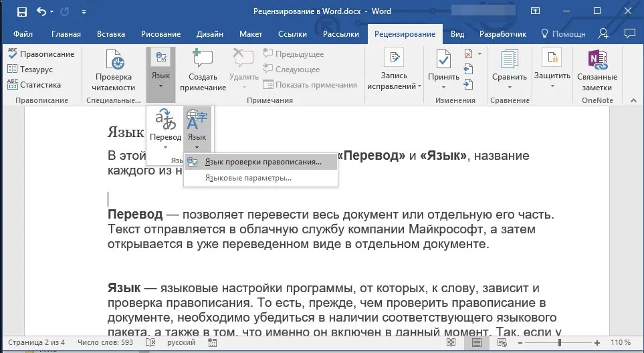Switch to the Главная tab
644x353 pixels.
coord(66,34)
